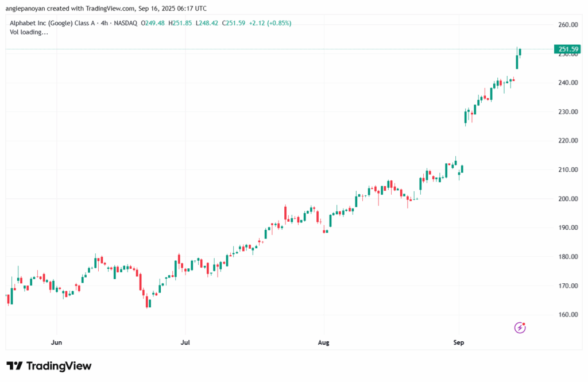
Task: Select the Aug label on time axis
Action: pyautogui.click(x=324, y=342)
